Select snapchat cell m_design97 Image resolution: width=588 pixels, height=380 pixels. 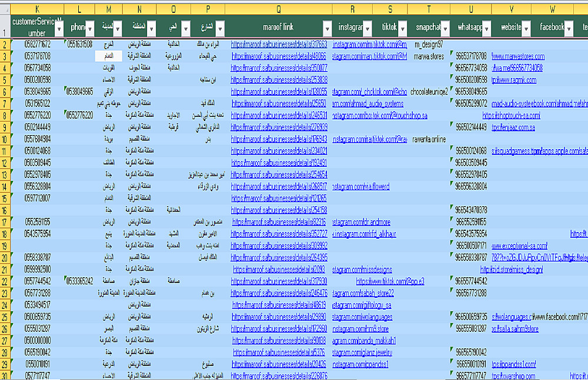tap(429, 45)
